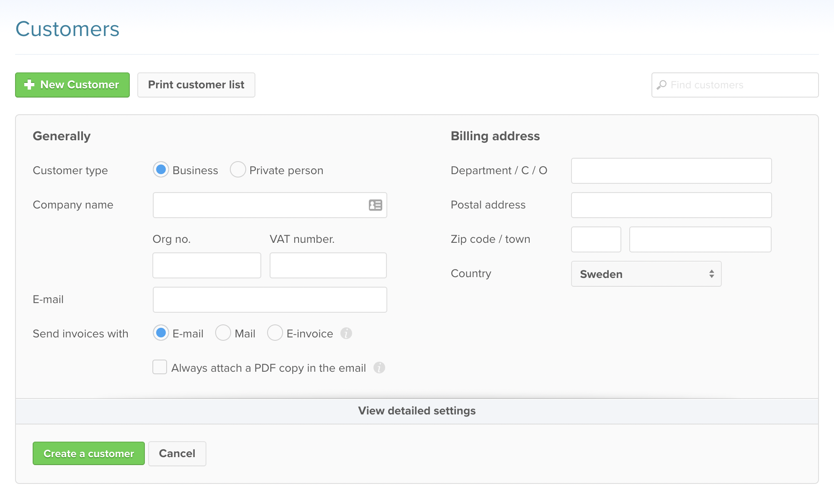Click the Customer type label

[x=70, y=171]
